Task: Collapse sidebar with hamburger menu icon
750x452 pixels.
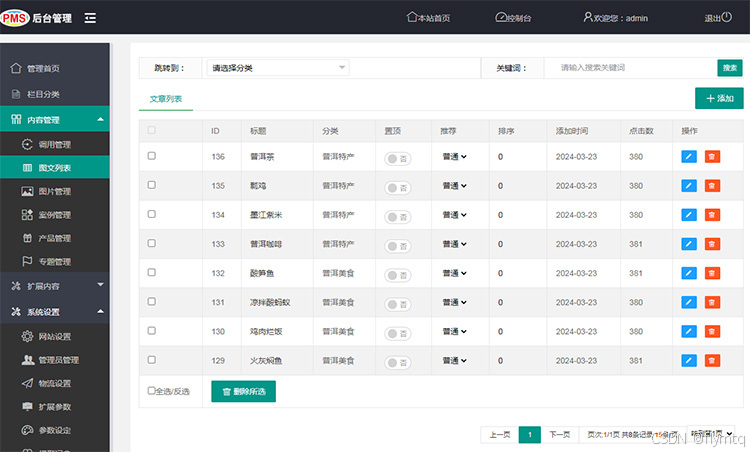Action: coord(90,18)
